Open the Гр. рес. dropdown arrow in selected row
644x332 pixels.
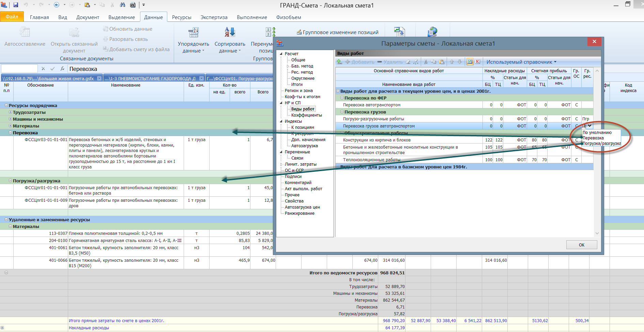pos(590,126)
